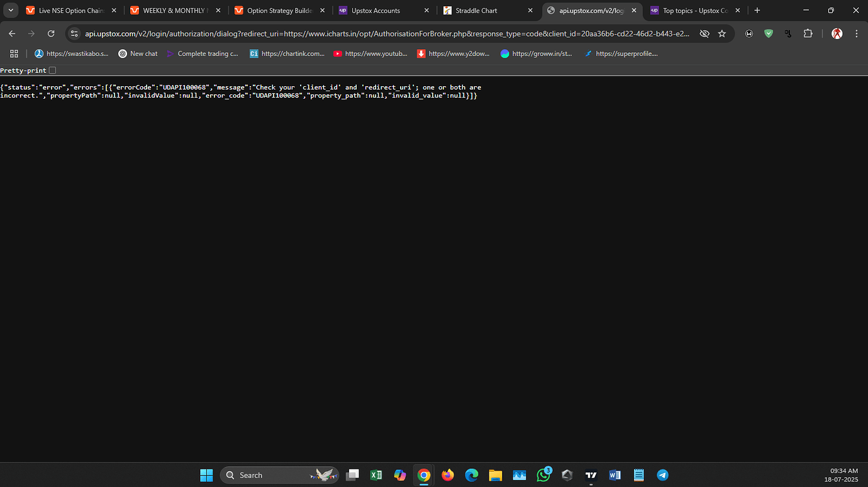Open the bookmarks apps grid icon
Screen dimensions: 868x487
(x=14, y=53)
